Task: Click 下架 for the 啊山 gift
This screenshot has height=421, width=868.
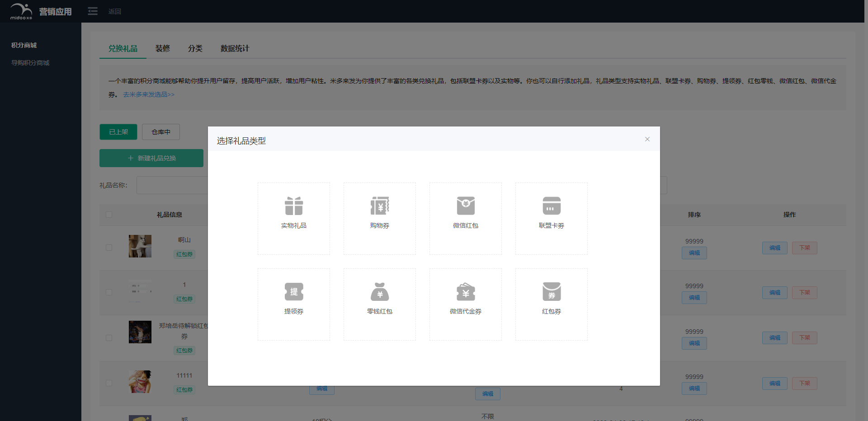Action: 805,248
